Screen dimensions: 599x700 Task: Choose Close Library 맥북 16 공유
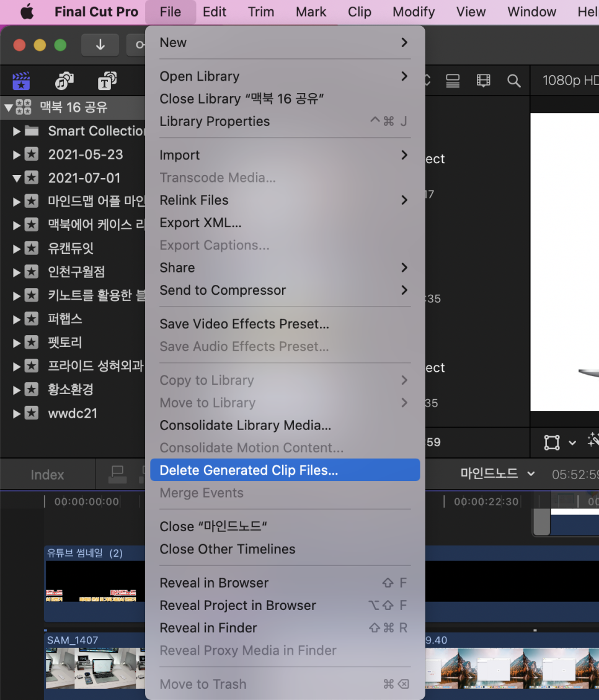click(285, 99)
